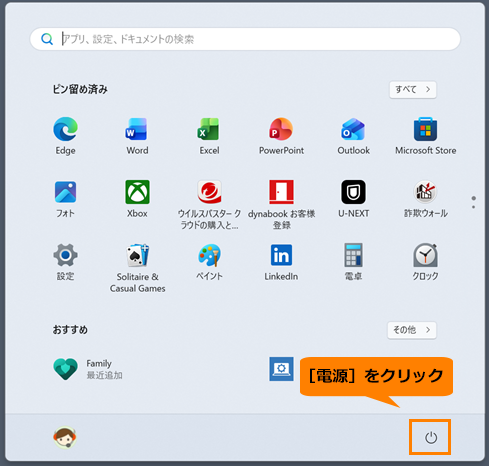The height and width of the screenshot is (466, 489).
Task: Open more recommendations via その他 button
Action: pyautogui.click(x=412, y=330)
